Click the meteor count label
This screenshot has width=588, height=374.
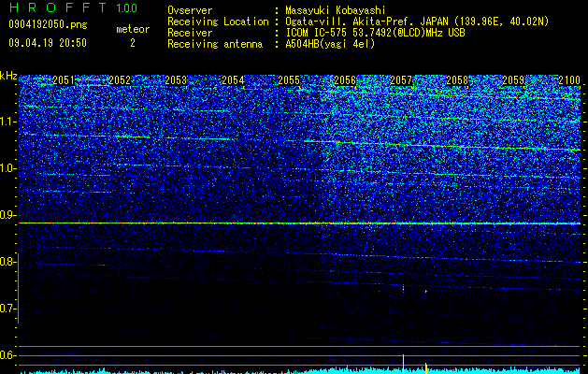133,29
